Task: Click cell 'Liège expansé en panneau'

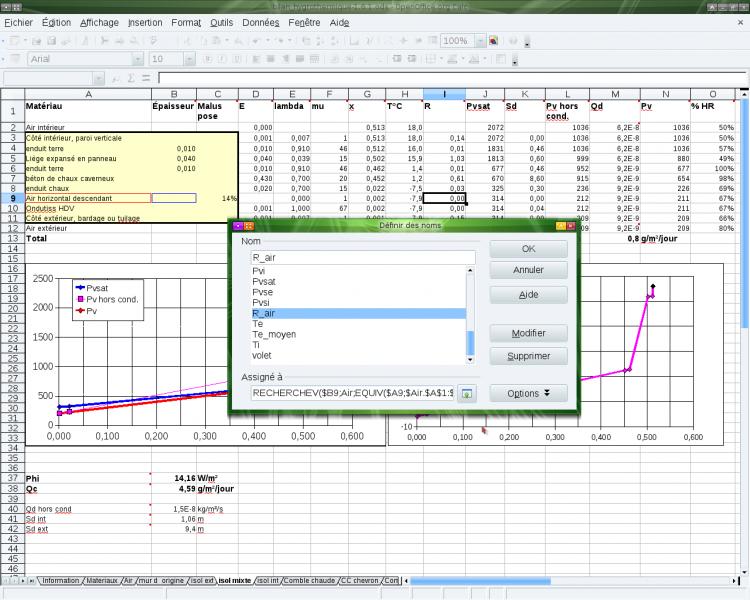Action: click(88, 158)
